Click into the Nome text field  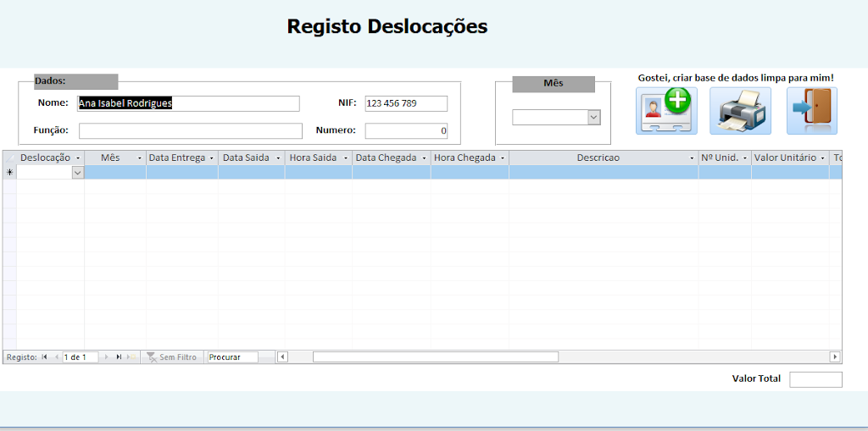click(188, 103)
